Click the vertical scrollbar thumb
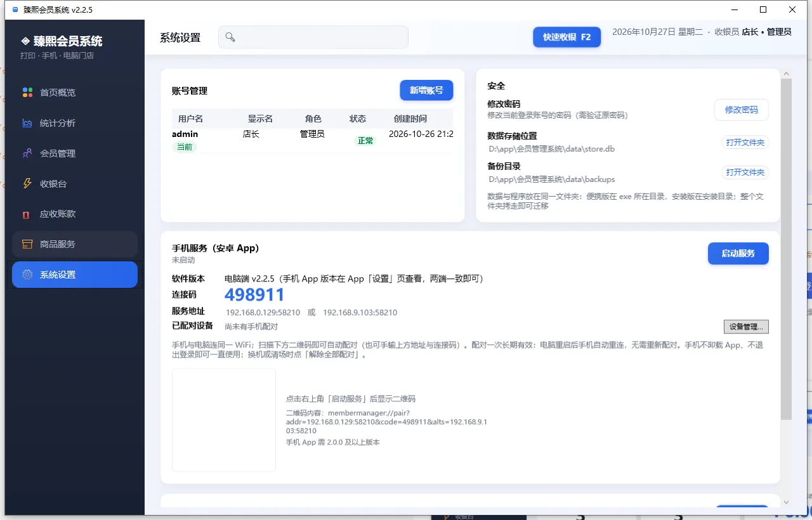The width and height of the screenshot is (812, 520). [x=787, y=249]
